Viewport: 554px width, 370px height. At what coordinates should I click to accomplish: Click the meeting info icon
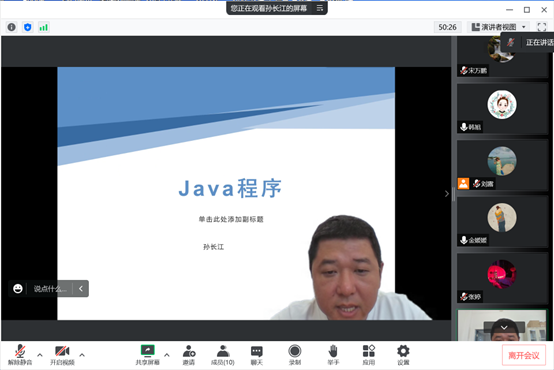click(x=12, y=27)
